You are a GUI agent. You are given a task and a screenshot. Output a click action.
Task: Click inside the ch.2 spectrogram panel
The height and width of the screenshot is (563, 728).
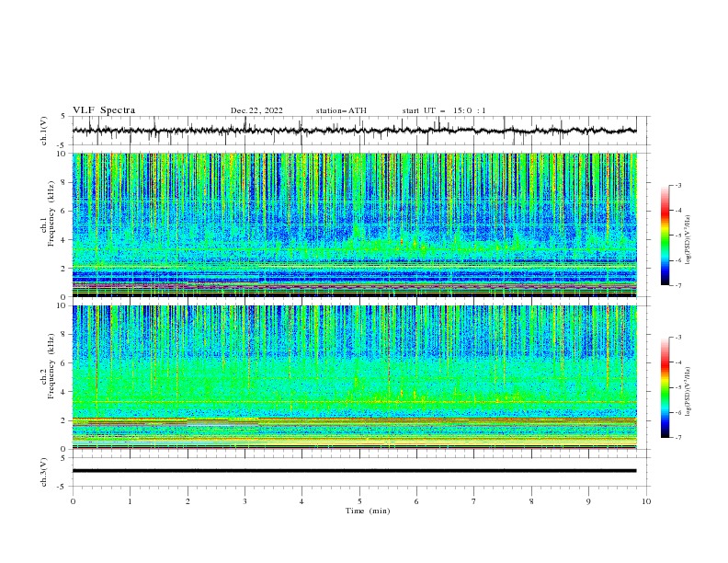tap(354, 377)
